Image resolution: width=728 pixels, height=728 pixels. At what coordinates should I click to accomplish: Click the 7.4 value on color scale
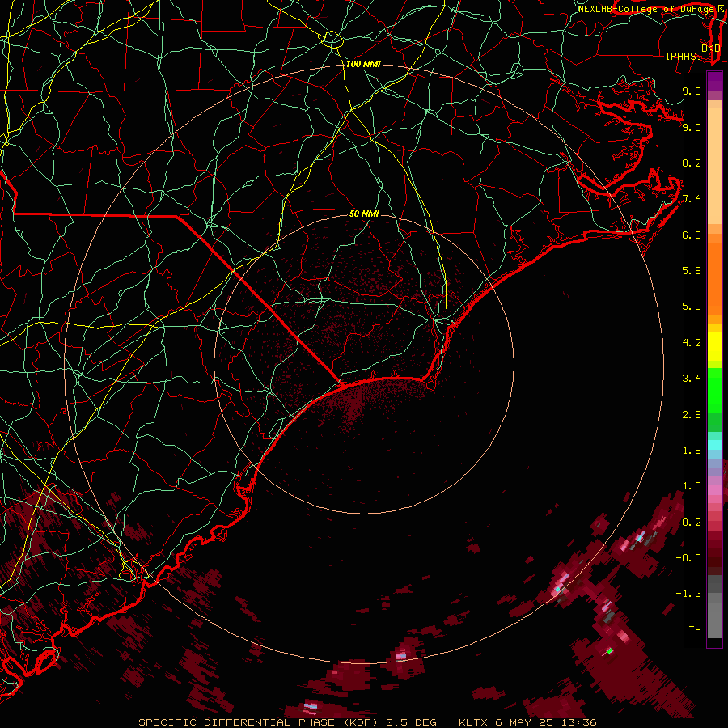click(692, 199)
